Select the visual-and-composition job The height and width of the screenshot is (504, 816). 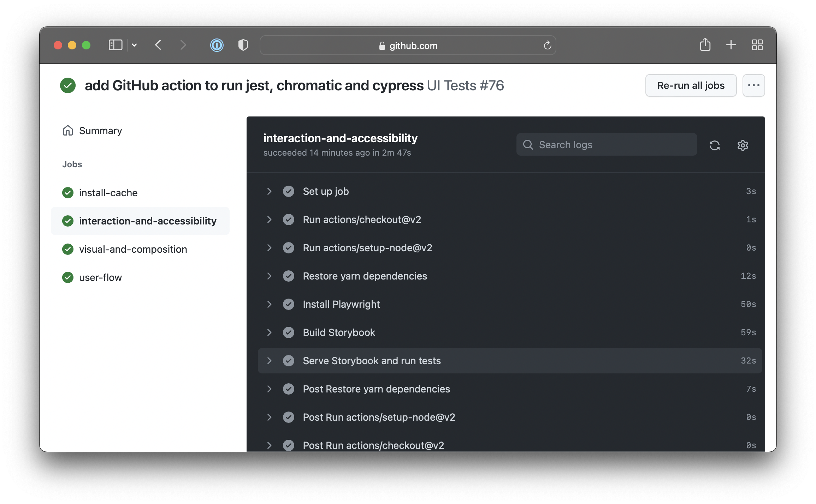[x=133, y=249]
